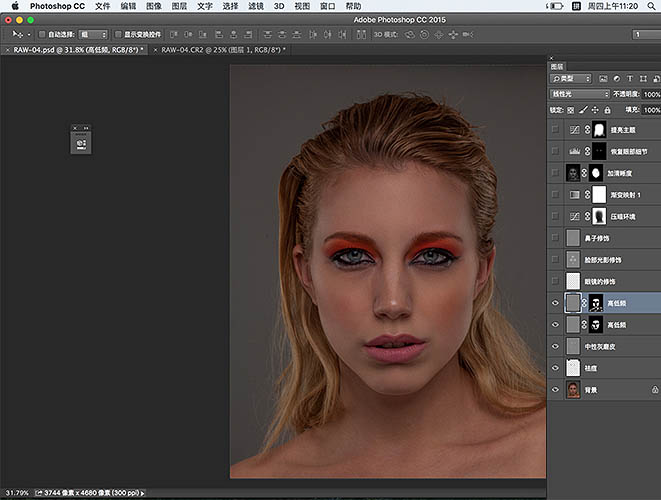Click the lock position icon in Layers

(x=593, y=109)
